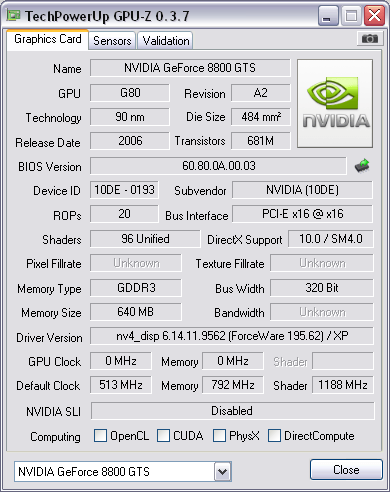The height and width of the screenshot is (492, 390).
Task: Tick the DirectCompute checkbox
Action: coord(274,435)
